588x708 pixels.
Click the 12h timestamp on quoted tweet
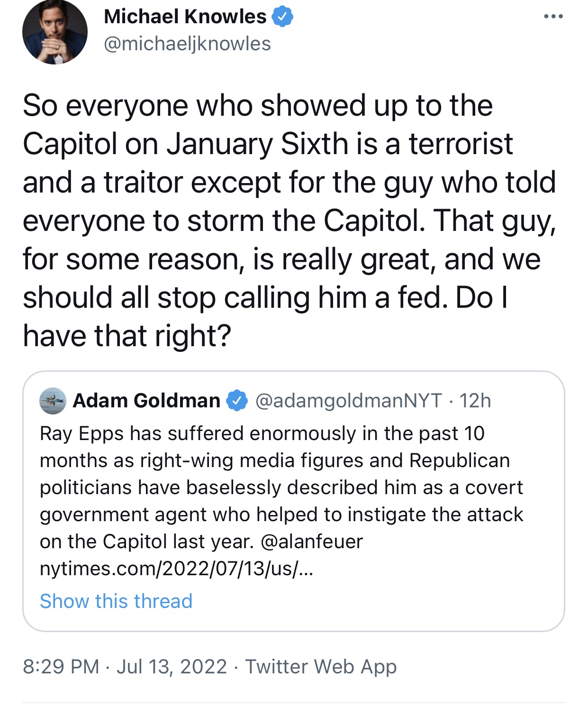(475, 401)
